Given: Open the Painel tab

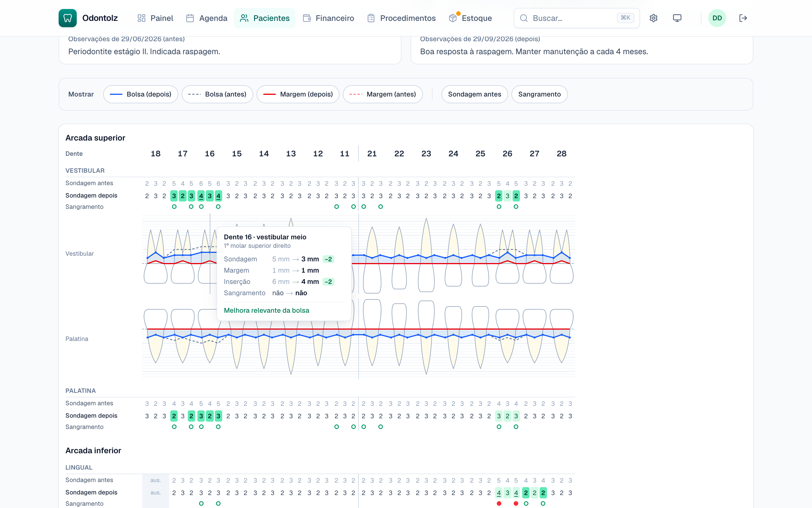Looking at the screenshot, I should coord(155,18).
